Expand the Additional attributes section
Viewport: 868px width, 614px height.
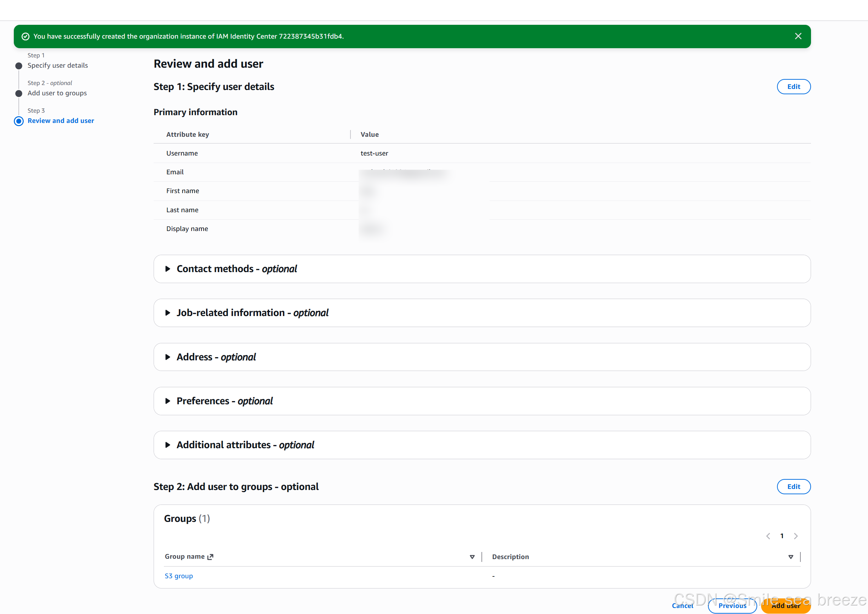click(x=168, y=445)
